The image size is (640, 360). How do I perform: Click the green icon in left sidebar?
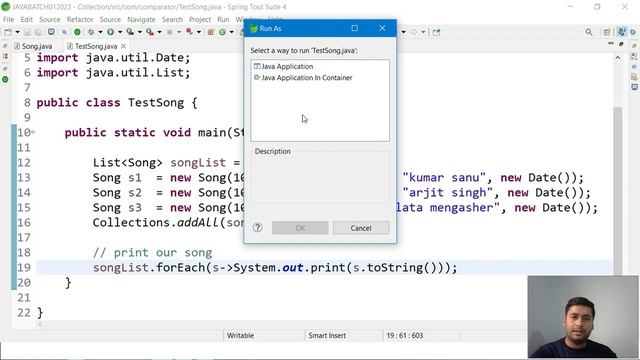pos(5,79)
